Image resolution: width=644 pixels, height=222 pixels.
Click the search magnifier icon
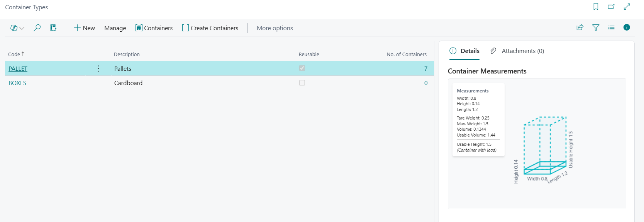(x=37, y=28)
